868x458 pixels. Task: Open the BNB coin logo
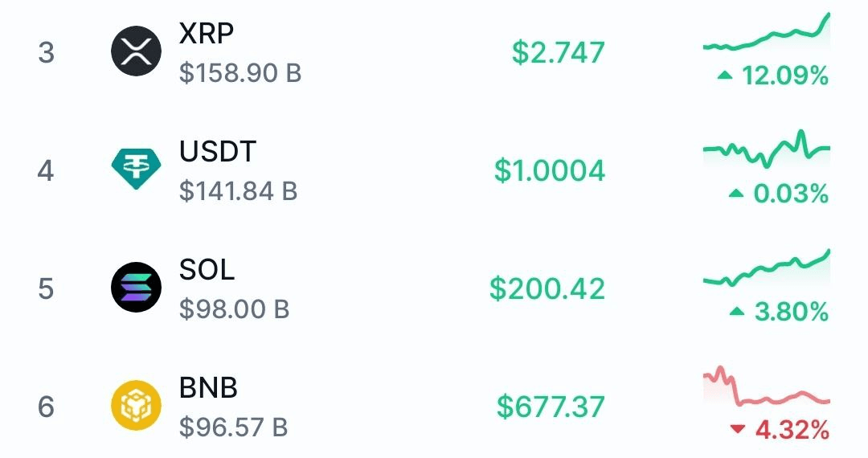[136, 406]
